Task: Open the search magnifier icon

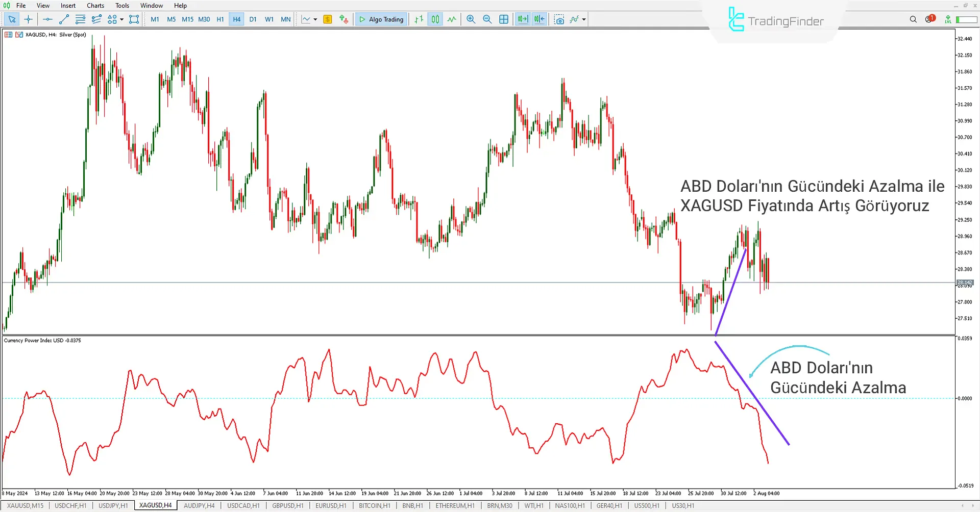Action: point(913,19)
